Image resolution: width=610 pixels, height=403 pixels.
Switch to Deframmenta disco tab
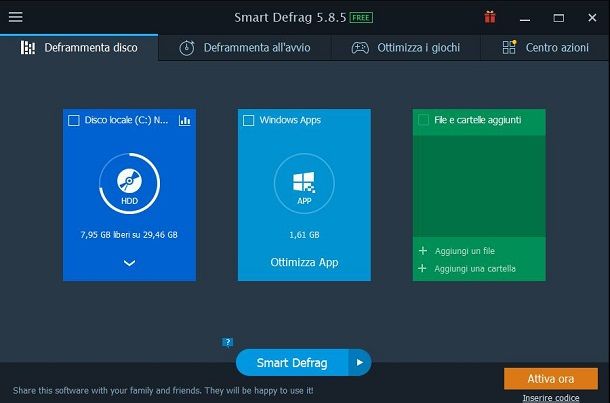pos(79,47)
